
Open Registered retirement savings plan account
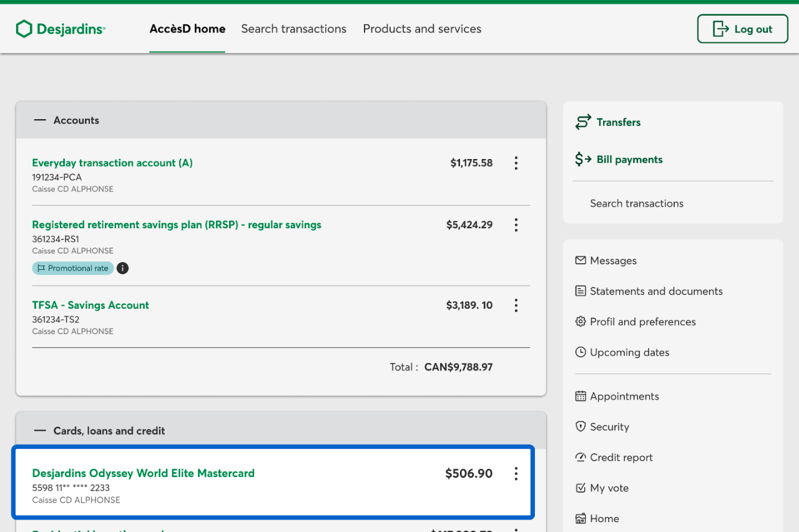point(177,225)
